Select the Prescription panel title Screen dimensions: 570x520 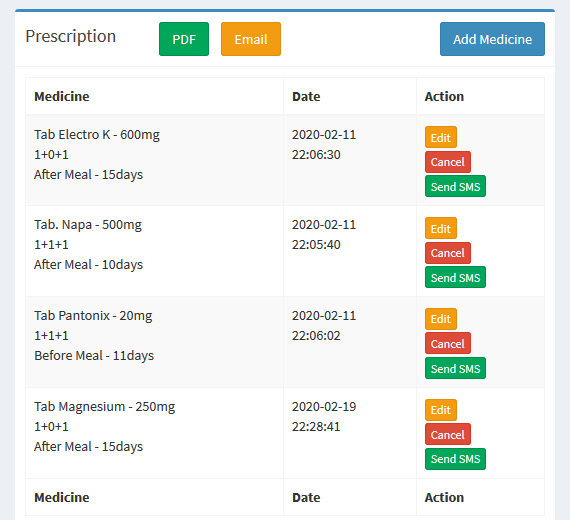tap(71, 36)
